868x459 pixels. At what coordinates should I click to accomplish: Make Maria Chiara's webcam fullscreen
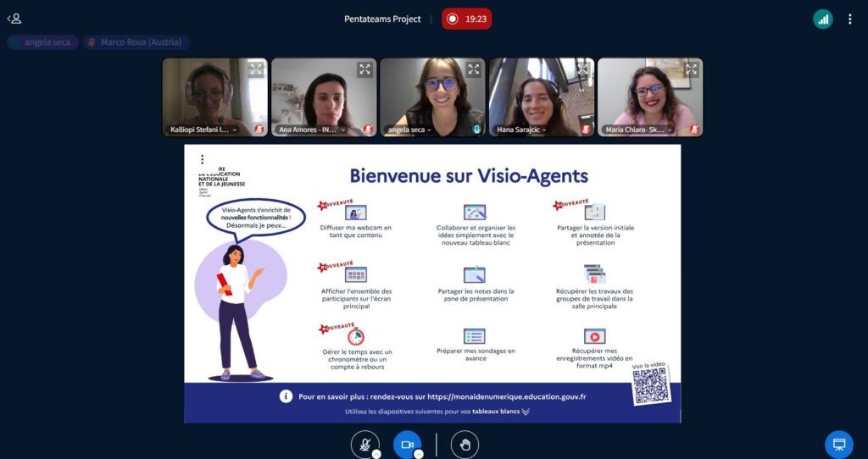coord(691,69)
